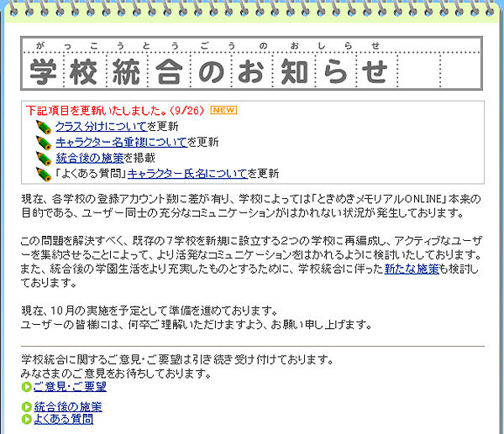
Task: Open the ご意見・ご要望 feedback link
Action: (69, 387)
